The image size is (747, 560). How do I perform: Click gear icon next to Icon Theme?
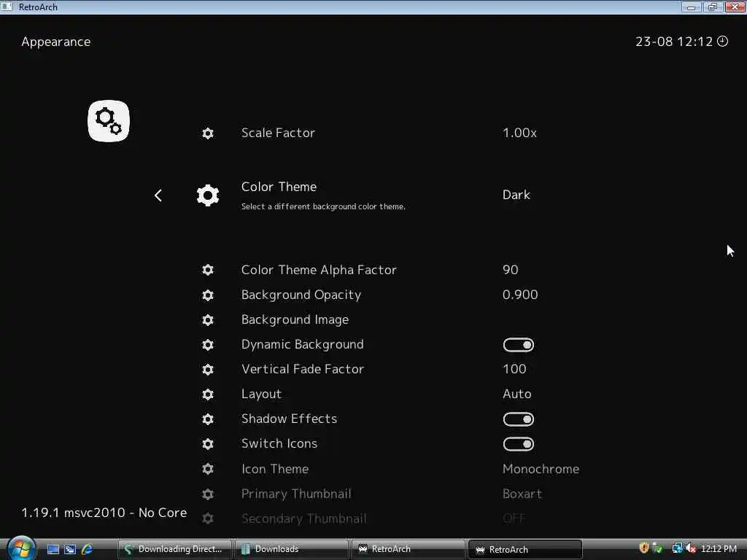coord(208,469)
